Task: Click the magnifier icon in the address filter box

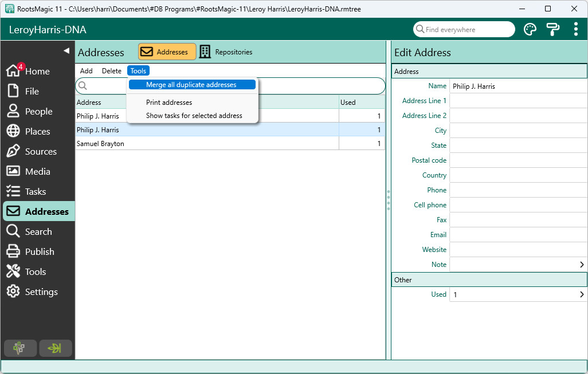Action: 83,86
